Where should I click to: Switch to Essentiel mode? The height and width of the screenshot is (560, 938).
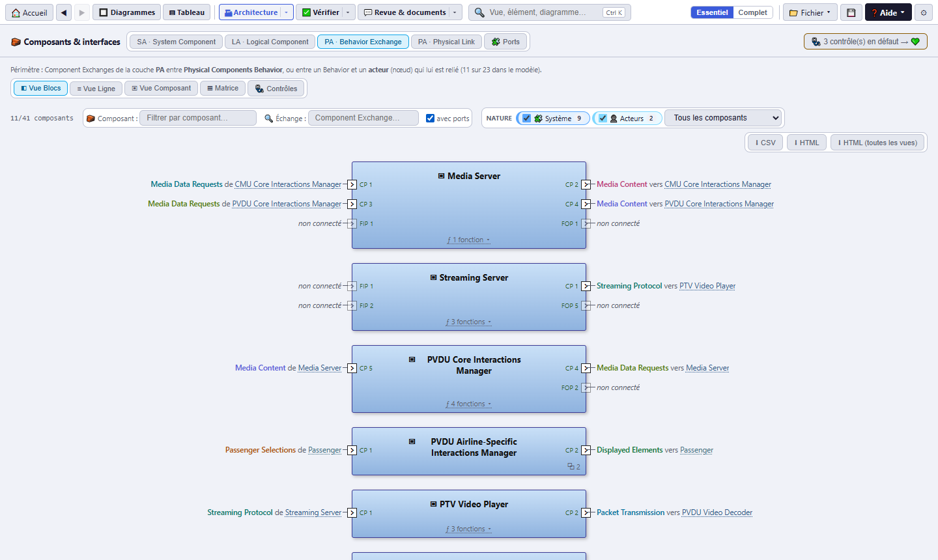[x=712, y=12]
